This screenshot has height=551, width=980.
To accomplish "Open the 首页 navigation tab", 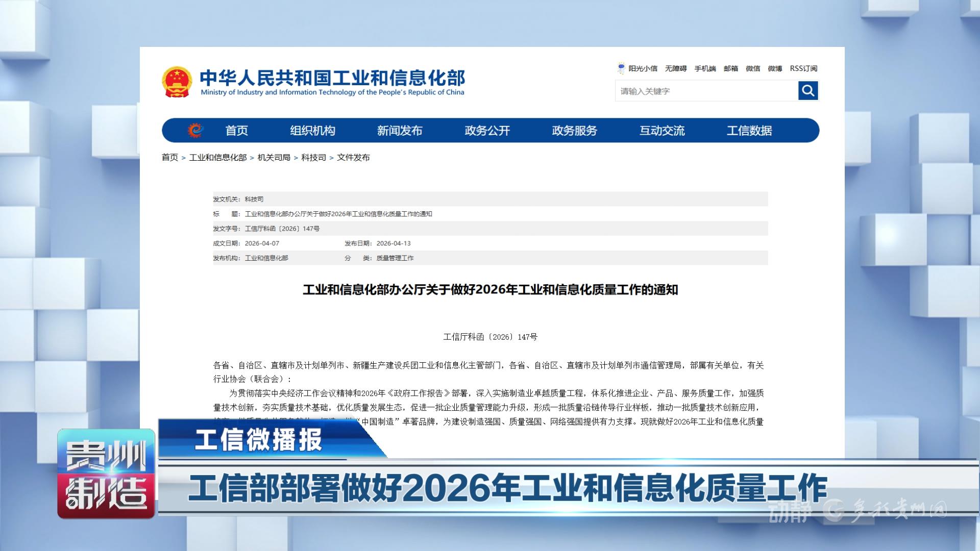I will coord(237,131).
